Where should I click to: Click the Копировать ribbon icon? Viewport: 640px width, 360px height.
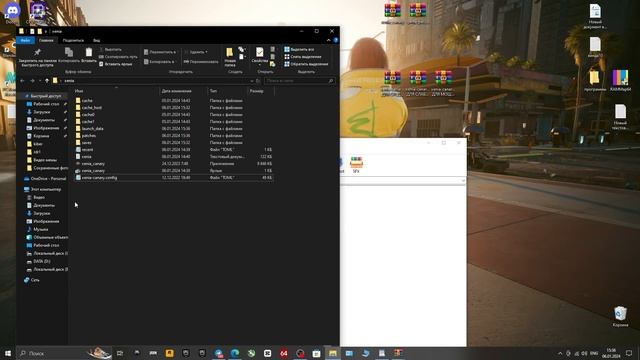tap(69, 55)
